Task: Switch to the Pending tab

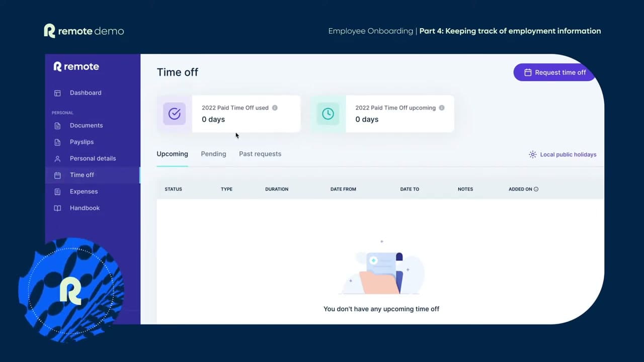Action: [x=213, y=154]
